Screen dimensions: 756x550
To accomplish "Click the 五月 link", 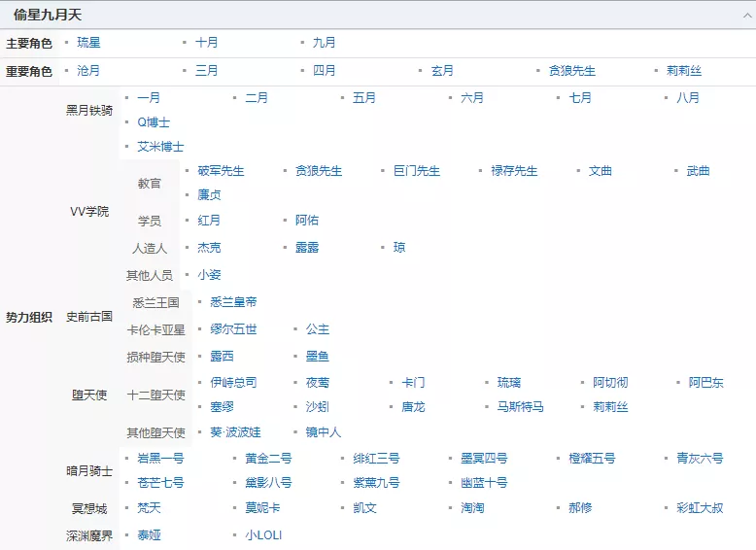I will tap(364, 98).
